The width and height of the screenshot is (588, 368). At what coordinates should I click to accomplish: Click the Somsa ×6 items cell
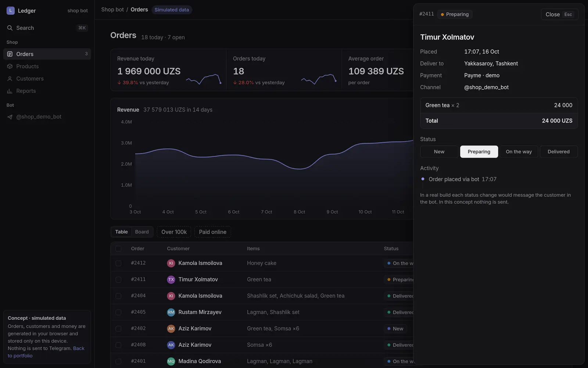pos(259,345)
